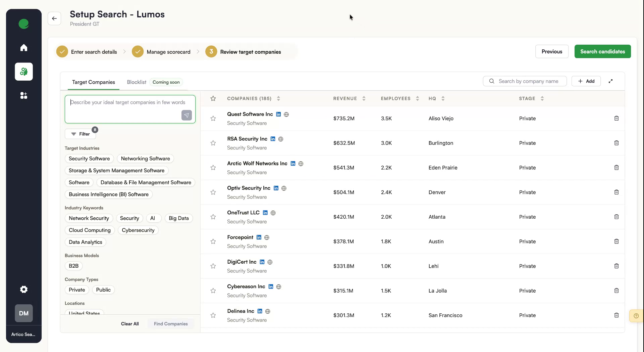The width and height of the screenshot is (644, 352).
Task: Select the Target Companies tab
Action: pyautogui.click(x=93, y=82)
